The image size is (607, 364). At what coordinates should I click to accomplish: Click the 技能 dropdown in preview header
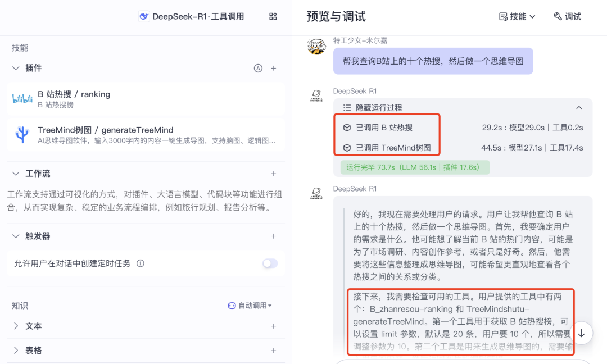pyautogui.click(x=517, y=16)
